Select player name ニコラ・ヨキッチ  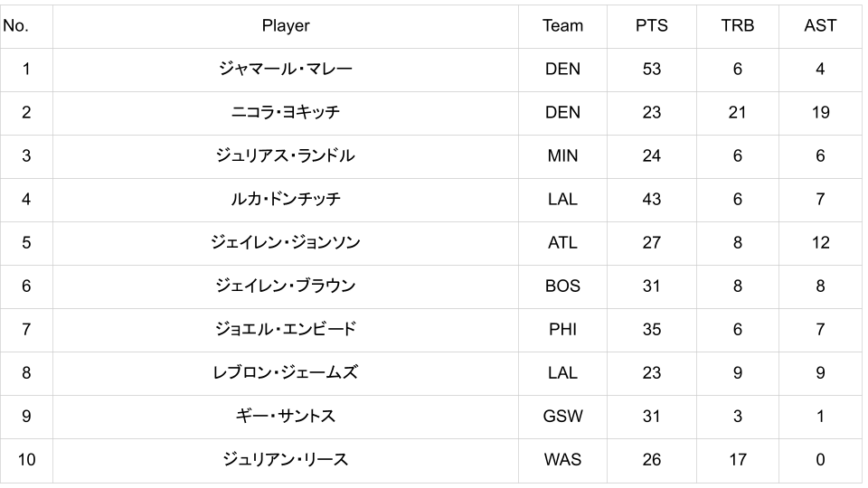click(285, 112)
